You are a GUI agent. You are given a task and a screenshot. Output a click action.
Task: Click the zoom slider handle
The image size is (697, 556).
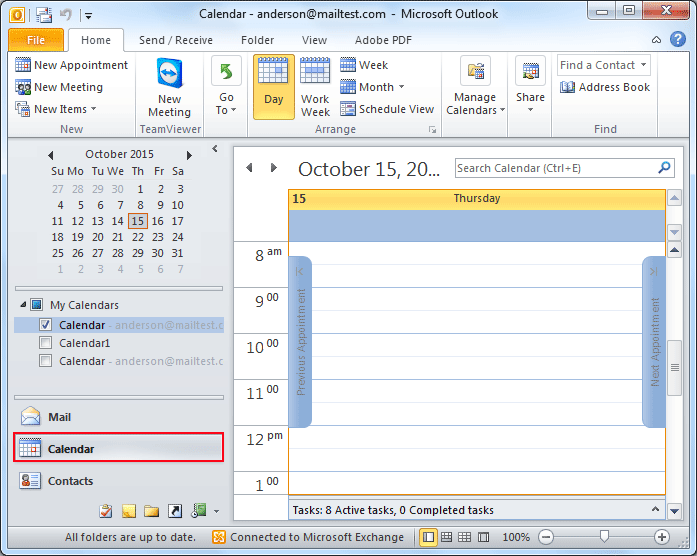coord(604,536)
